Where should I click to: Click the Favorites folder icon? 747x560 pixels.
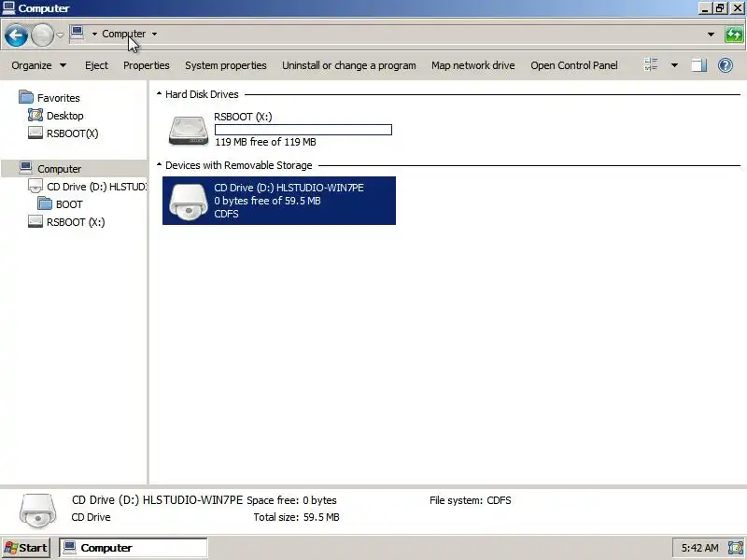tap(26, 97)
